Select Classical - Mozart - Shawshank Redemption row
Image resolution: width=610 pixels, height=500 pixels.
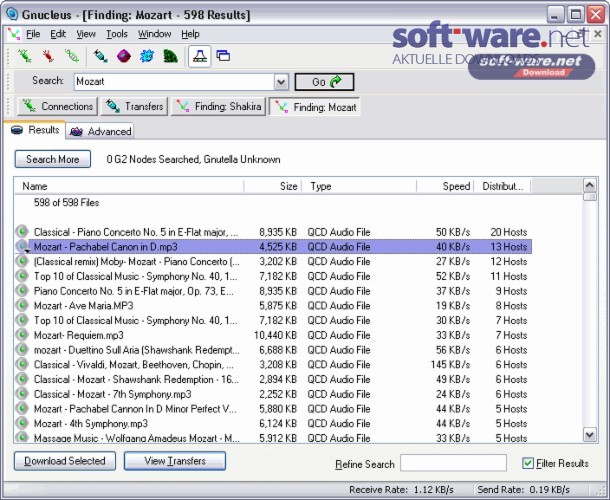click(273, 379)
